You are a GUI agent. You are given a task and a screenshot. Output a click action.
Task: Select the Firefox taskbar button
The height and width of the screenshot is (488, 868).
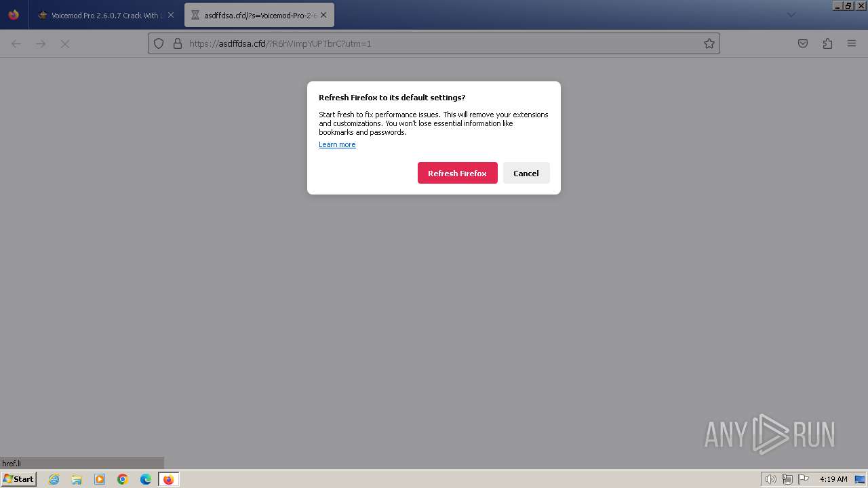coord(168,479)
